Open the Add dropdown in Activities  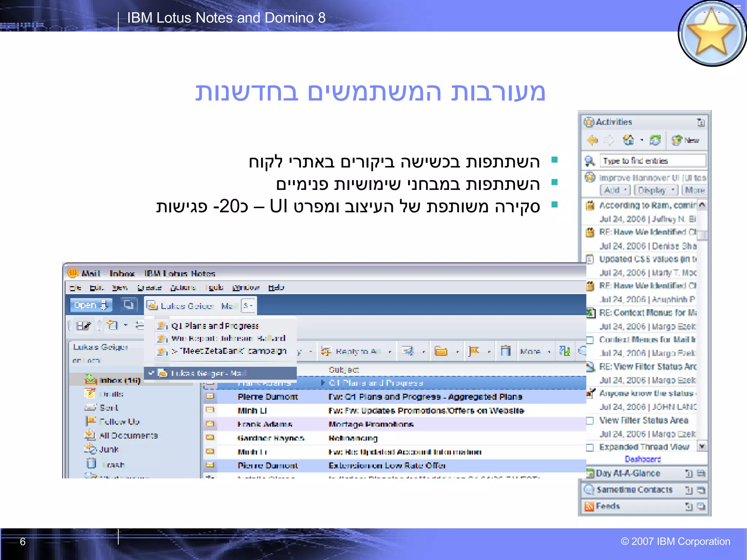tap(615, 190)
